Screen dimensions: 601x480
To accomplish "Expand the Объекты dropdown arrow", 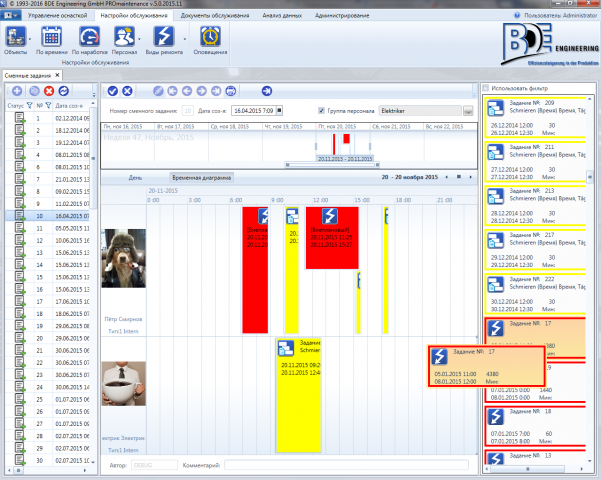I will 30,39.
